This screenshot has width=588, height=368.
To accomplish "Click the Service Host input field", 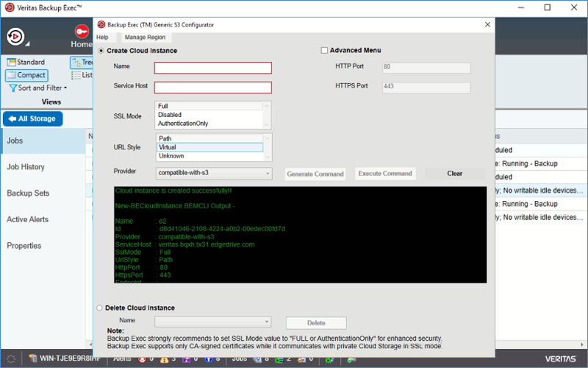I will click(213, 88).
